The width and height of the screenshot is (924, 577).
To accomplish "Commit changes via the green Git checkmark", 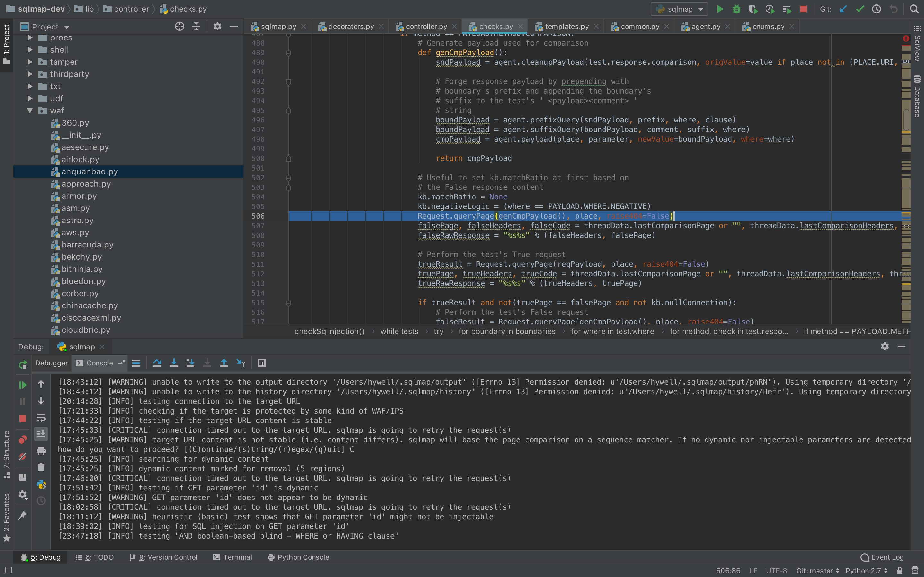I will (x=860, y=9).
